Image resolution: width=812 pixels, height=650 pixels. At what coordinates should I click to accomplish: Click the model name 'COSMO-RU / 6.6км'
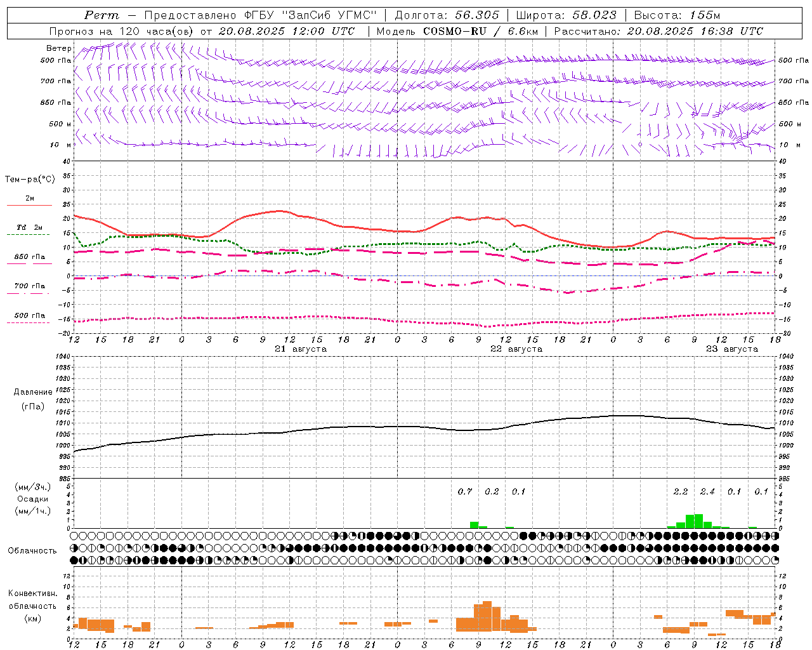coord(481,30)
